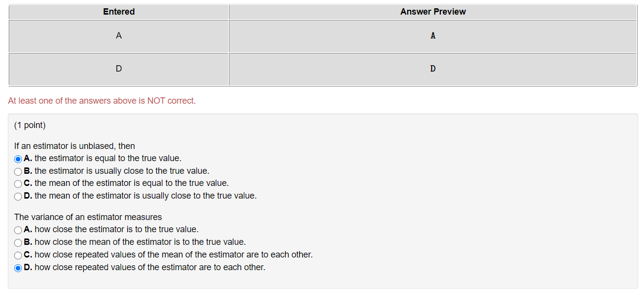Select option D for the first question
This screenshot has height=294, width=644.
click(18, 196)
